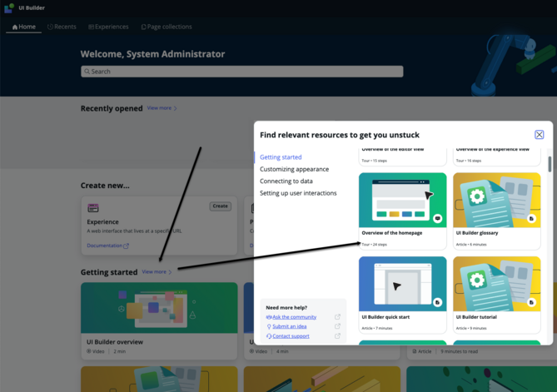Image resolution: width=557 pixels, height=392 pixels.
Task: Click the 4 min video card text
Action: 282,351
